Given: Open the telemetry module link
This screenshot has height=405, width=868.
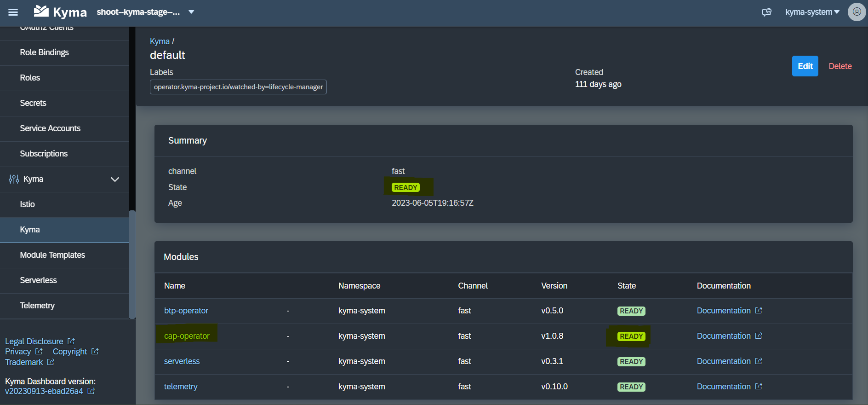Looking at the screenshot, I should [181, 387].
